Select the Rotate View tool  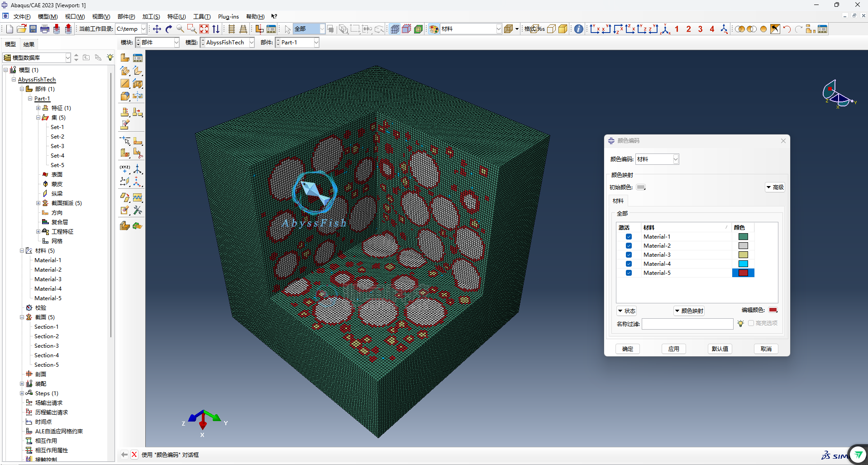(x=169, y=29)
